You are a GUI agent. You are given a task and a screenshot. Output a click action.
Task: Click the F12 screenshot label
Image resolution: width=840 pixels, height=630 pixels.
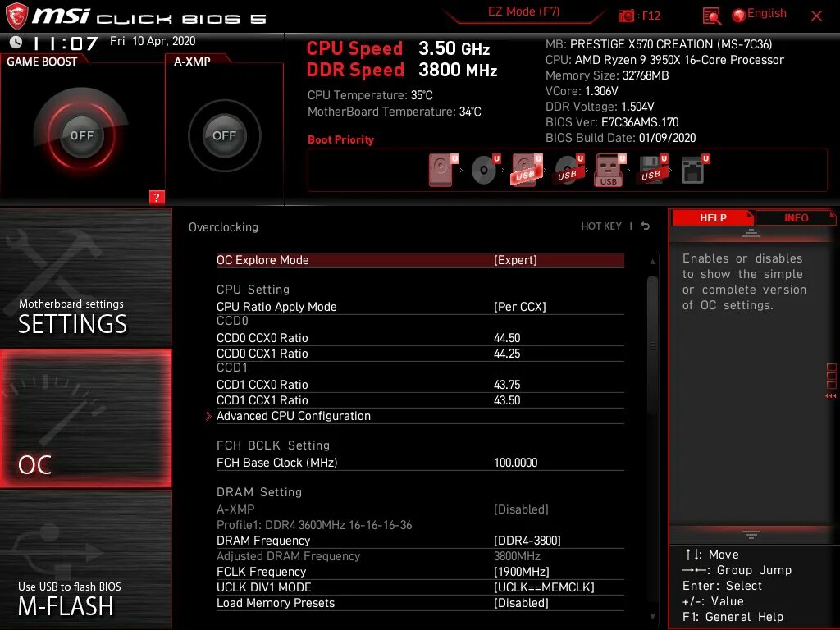pos(651,16)
